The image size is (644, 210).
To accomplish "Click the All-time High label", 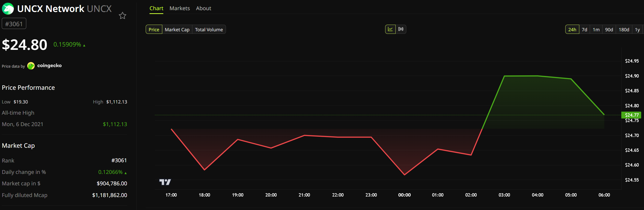I will pos(18,113).
